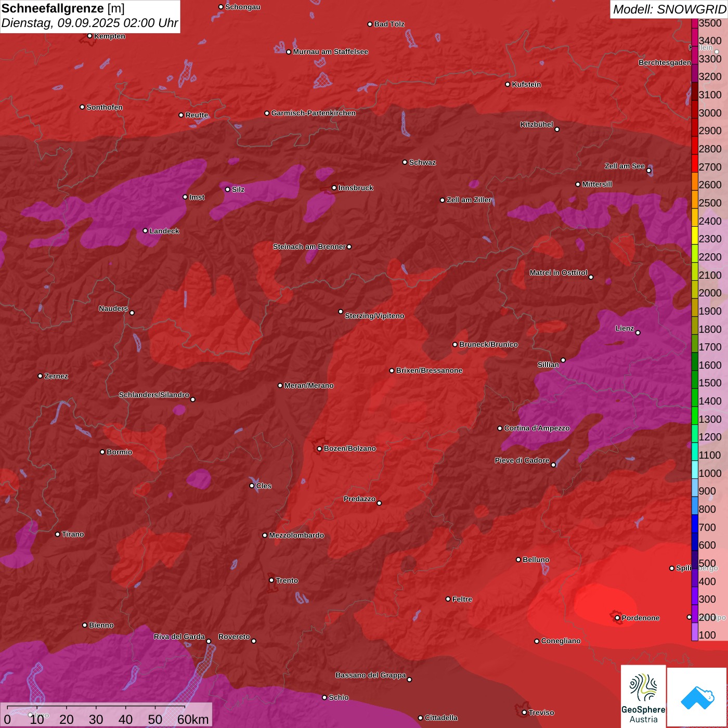Image resolution: width=728 pixels, height=728 pixels.
Task: Click the 30 mark on scale bar
Action: point(96,719)
